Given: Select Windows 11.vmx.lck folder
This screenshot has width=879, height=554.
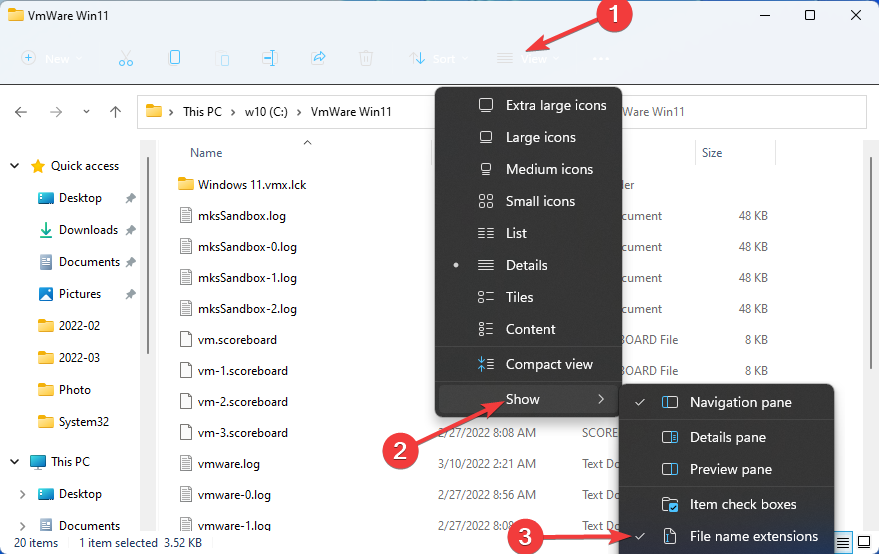Looking at the screenshot, I should 252,184.
